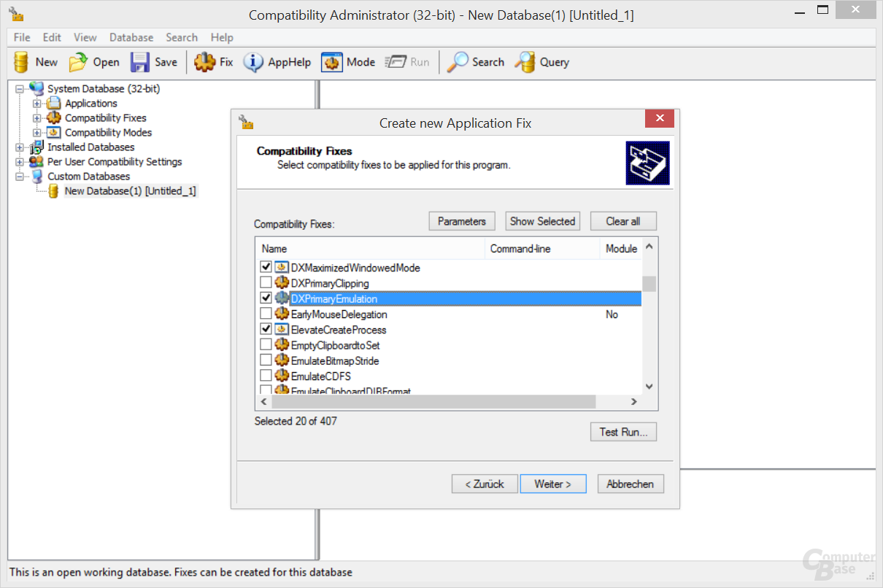Click the Module column header
Viewport: 883px width, 588px height.
[621, 249]
